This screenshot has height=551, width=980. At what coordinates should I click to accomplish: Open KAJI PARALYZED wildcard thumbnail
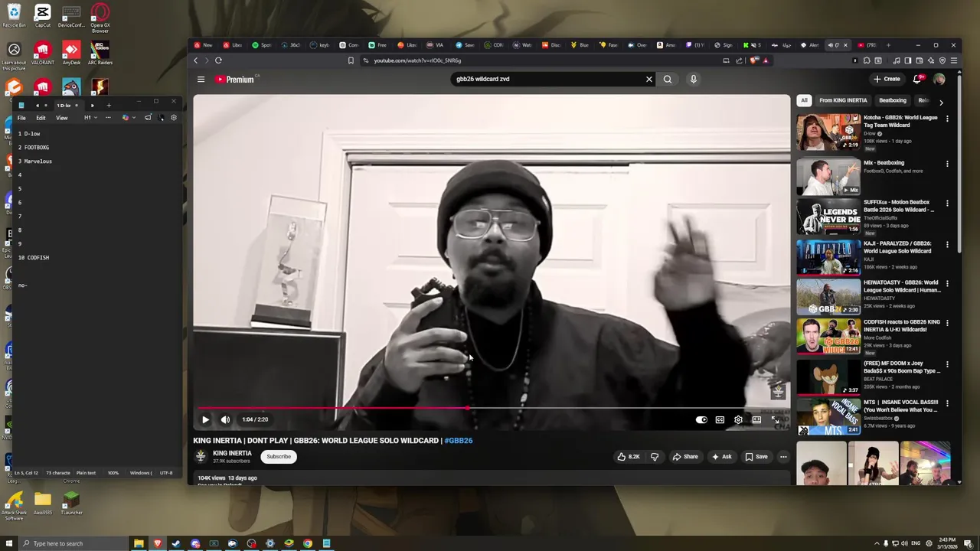click(x=828, y=257)
